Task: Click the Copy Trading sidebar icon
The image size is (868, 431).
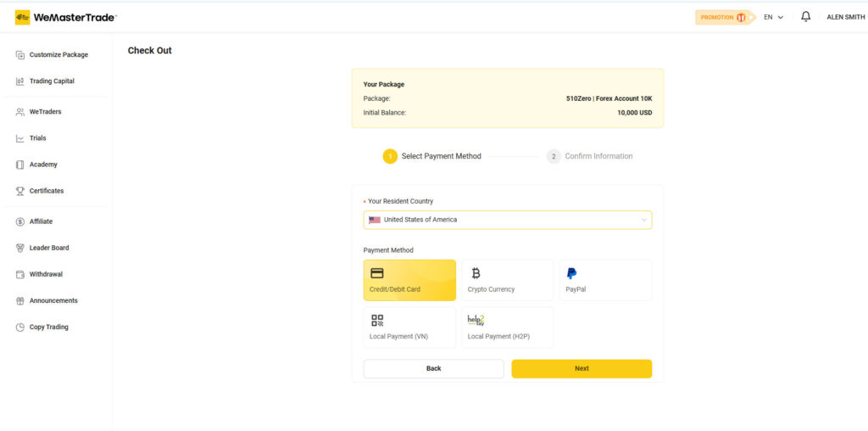Action: (x=20, y=327)
